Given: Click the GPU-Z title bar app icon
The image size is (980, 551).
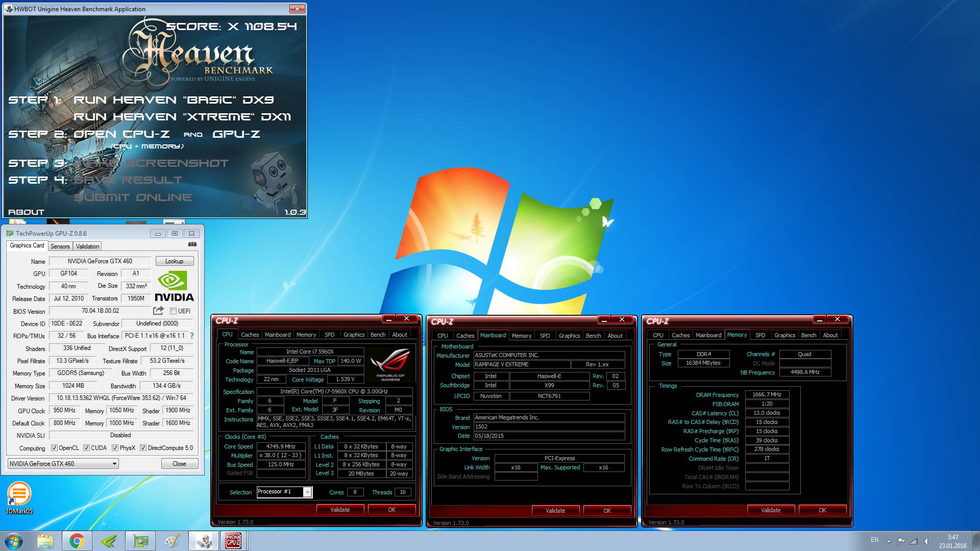Looking at the screenshot, I should (10, 233).
